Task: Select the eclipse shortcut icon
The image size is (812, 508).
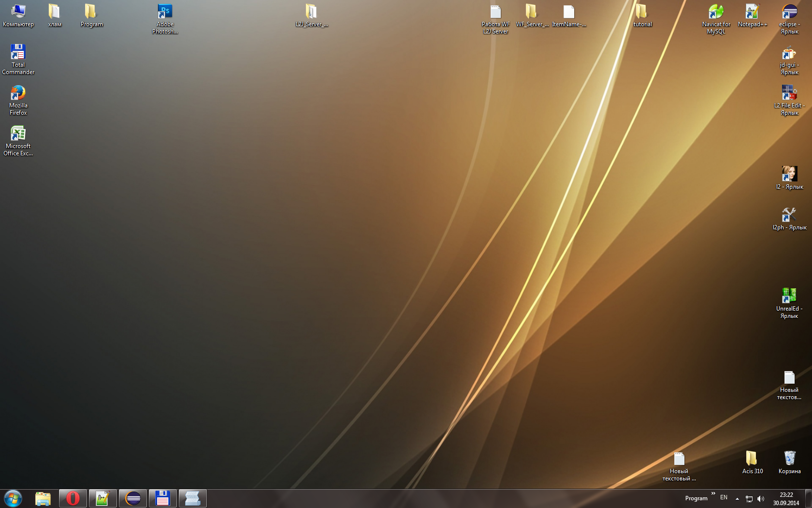Action: (x=789, y=19)
